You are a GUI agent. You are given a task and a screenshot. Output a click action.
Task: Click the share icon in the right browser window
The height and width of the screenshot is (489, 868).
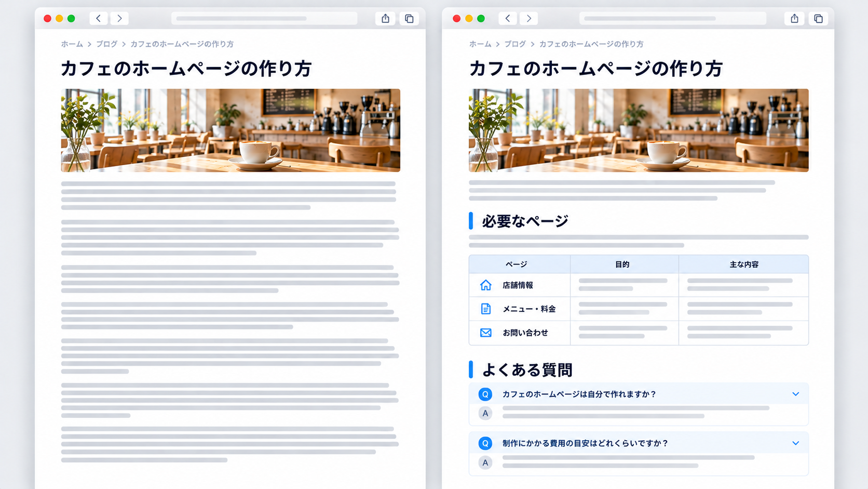tap(794, 19)
